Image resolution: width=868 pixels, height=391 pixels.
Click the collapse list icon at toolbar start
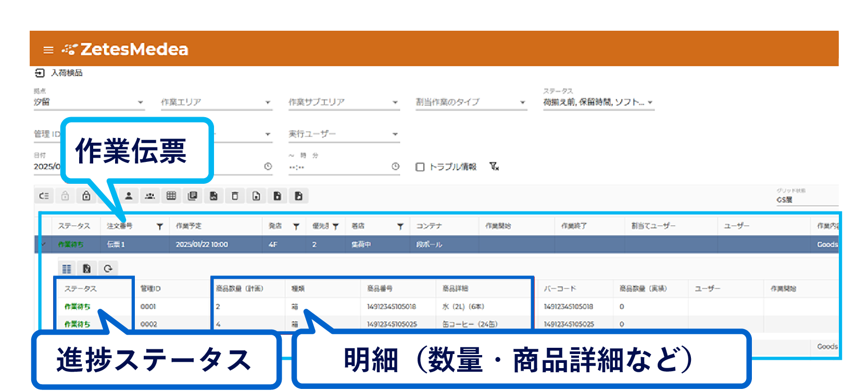[x=44, y=196]
